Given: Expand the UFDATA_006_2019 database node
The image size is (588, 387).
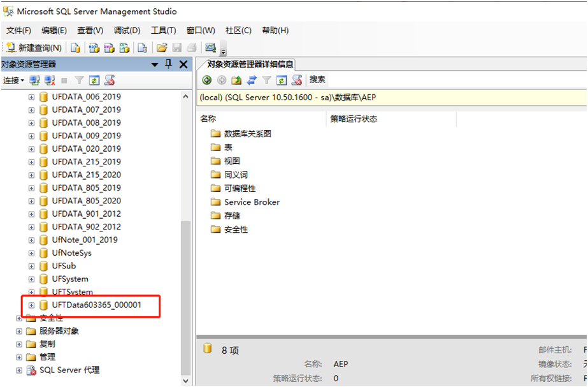Looking at the screenshot, I should 31,97.
